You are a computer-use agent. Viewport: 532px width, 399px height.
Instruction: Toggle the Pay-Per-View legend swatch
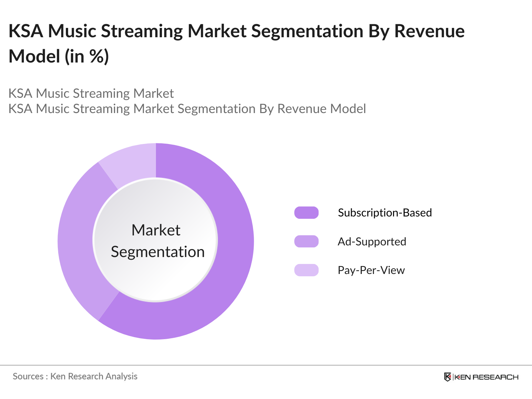point(306,270)
